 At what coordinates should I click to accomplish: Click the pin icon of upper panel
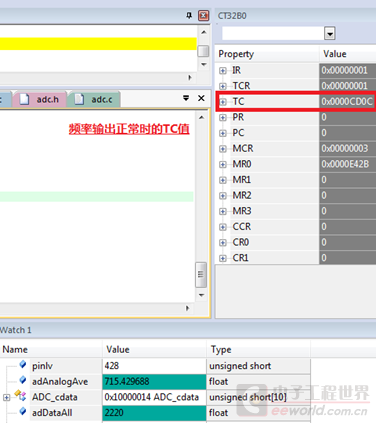(x=189, y=15)
